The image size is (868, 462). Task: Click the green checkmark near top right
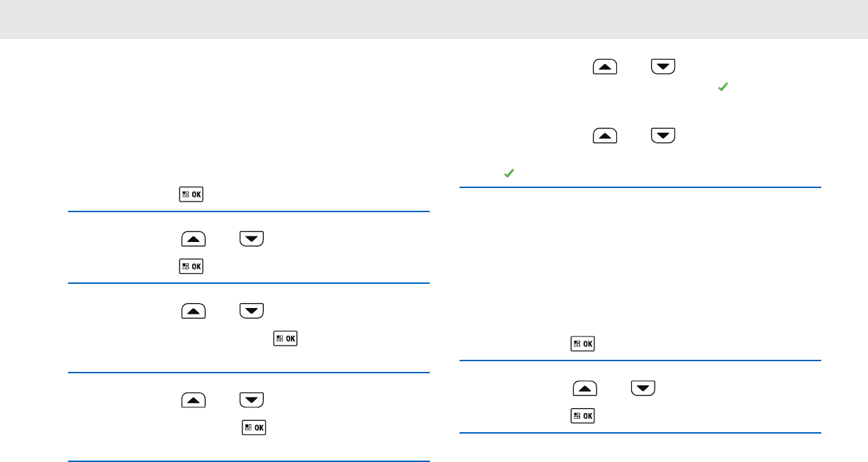(x=724, y=87)
